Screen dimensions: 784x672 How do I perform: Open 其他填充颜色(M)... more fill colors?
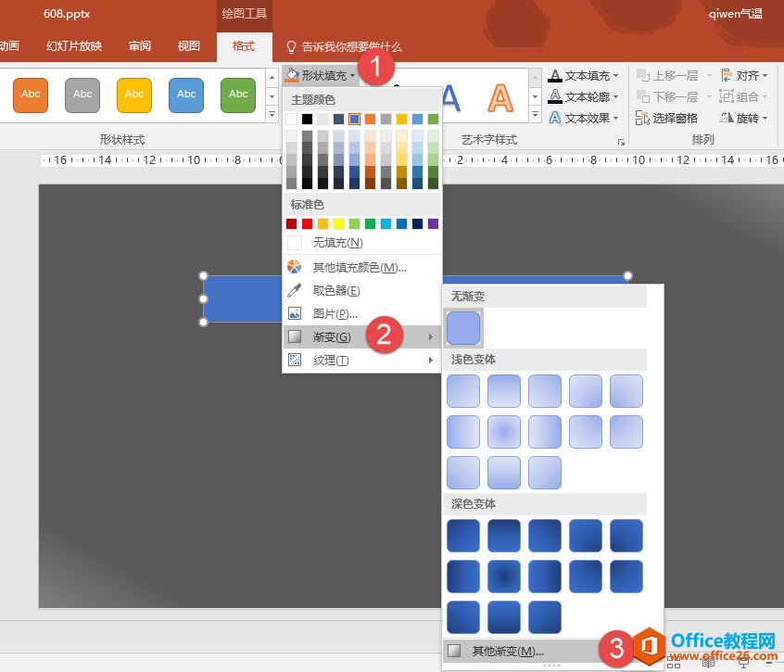(362, 268)
